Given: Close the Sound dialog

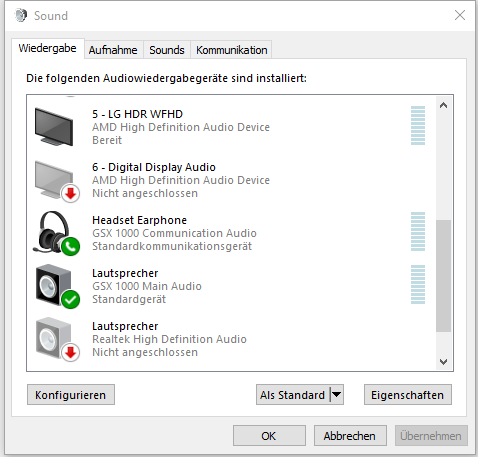Looking at the screenshot, I should click(460, 15).
